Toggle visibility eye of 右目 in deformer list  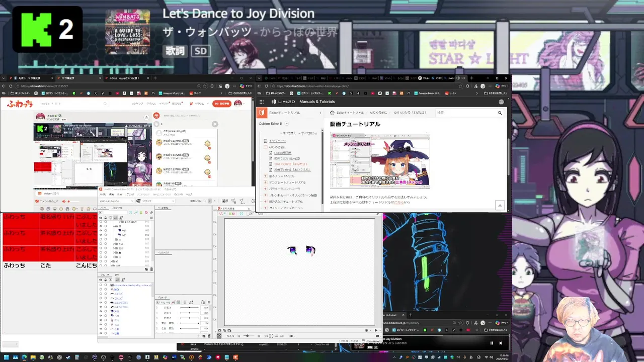[x=101, y=316]
